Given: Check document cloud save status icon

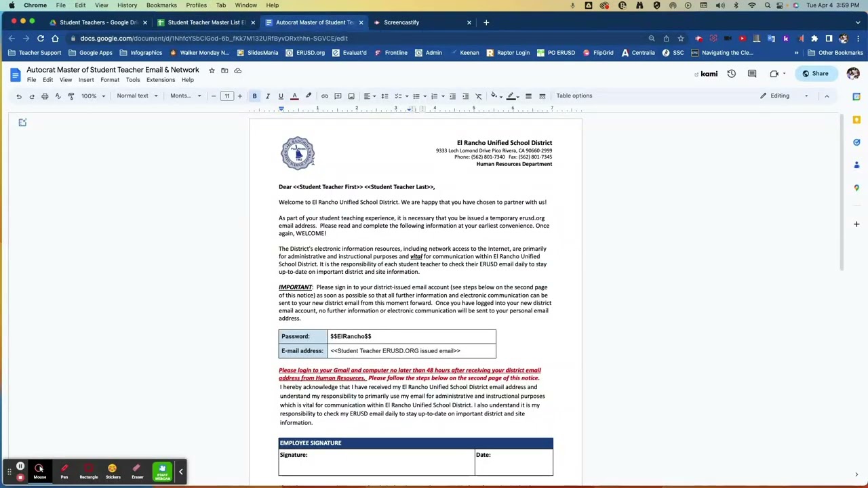Looking at the screenshot, I should pyautogui.click(x=237, y=70).
